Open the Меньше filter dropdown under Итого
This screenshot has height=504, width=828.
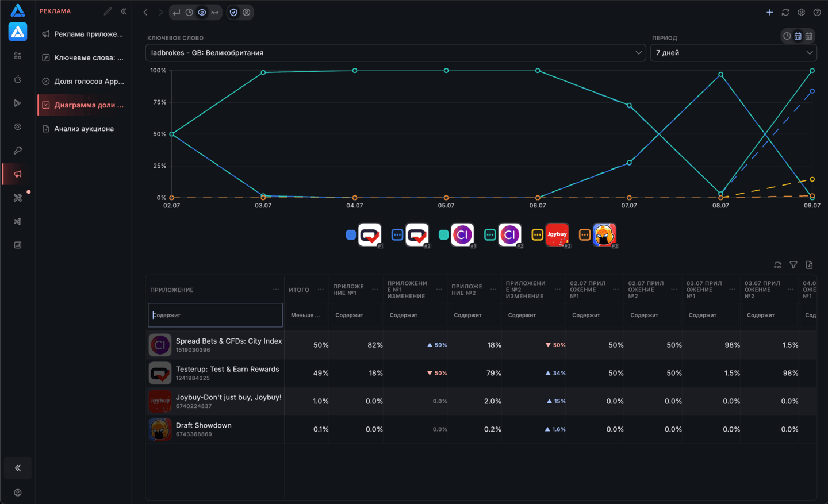coord(306,315)
